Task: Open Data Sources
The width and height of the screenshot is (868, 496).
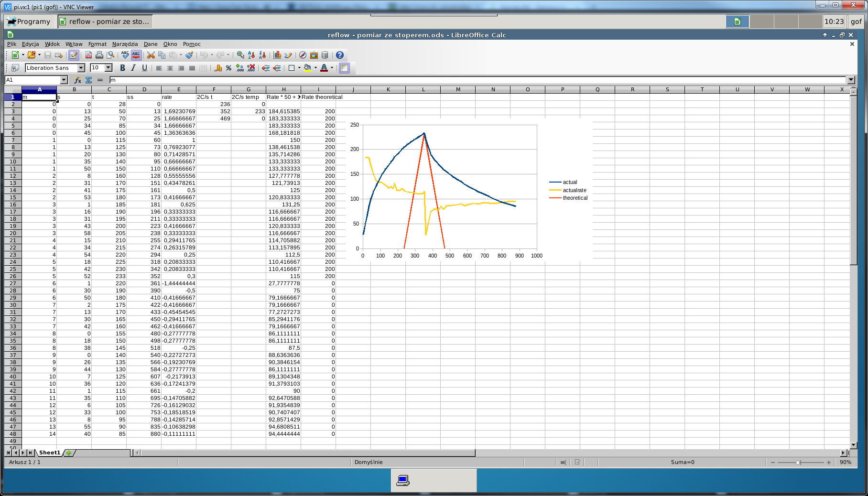Action: click(x=325, y=55)
